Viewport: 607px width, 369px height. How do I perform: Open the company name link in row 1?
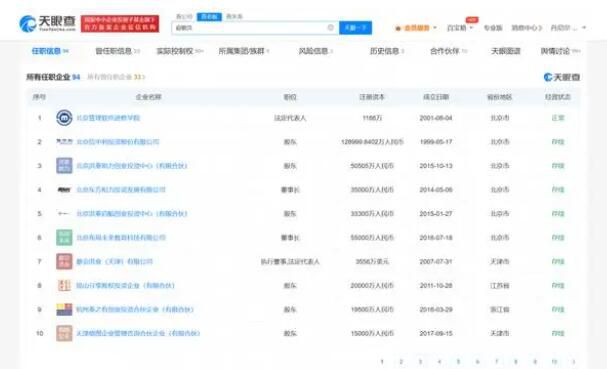click(108, 118)
